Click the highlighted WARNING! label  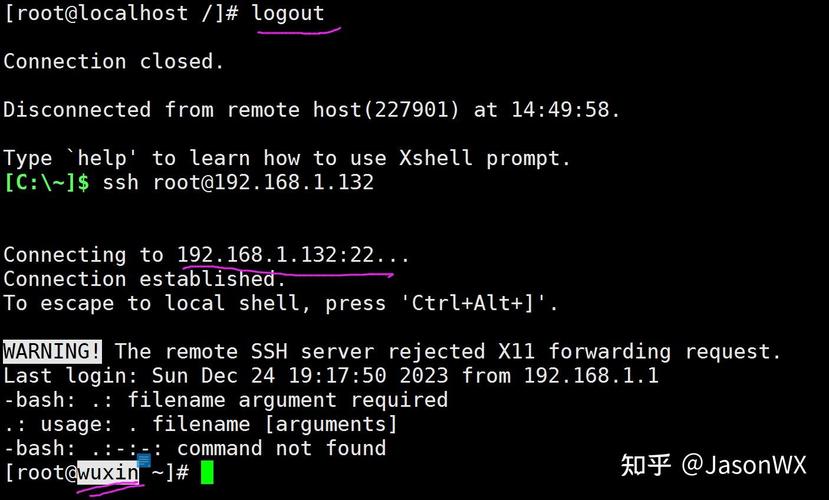[53, 351]
